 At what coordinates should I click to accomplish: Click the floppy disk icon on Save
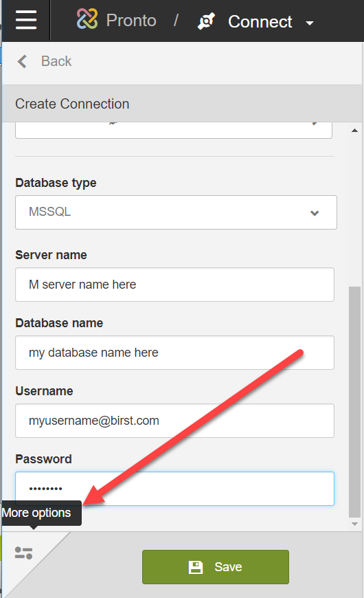pyautogui.click(x=196, y=567)
